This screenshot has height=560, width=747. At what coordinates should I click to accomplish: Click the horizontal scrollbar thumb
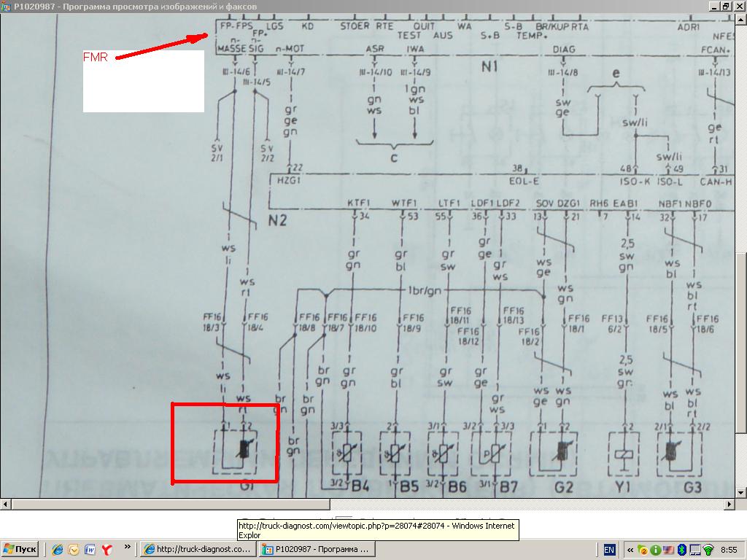click(171, 504)
